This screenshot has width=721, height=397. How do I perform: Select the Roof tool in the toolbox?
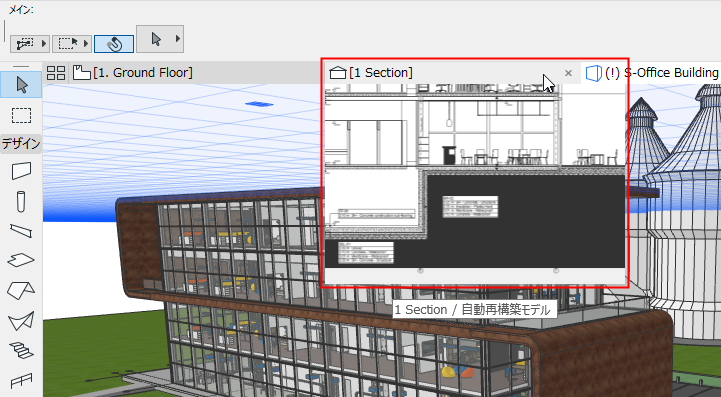(21, 290)
